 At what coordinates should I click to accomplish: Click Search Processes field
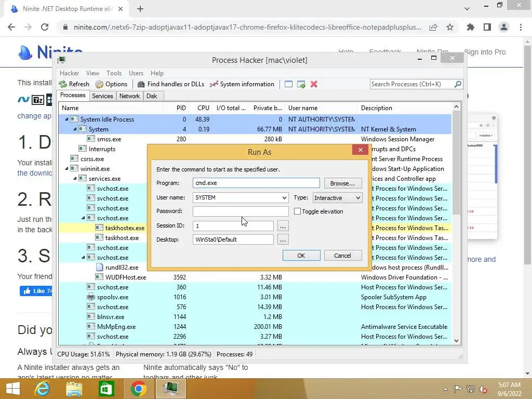point(412,84)
